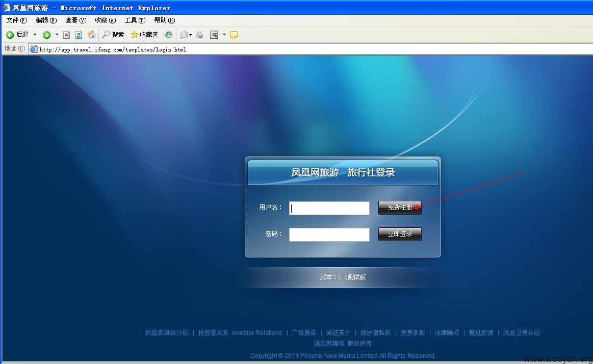Click the Edit page toolbar icon
593x364 pixels.
tap(214, 35)
